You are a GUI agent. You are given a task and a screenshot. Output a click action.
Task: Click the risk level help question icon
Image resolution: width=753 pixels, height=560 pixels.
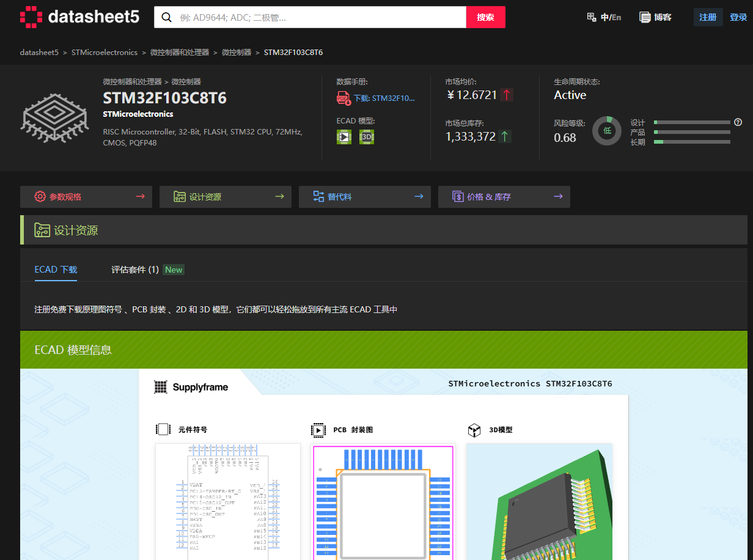[738, 122]
